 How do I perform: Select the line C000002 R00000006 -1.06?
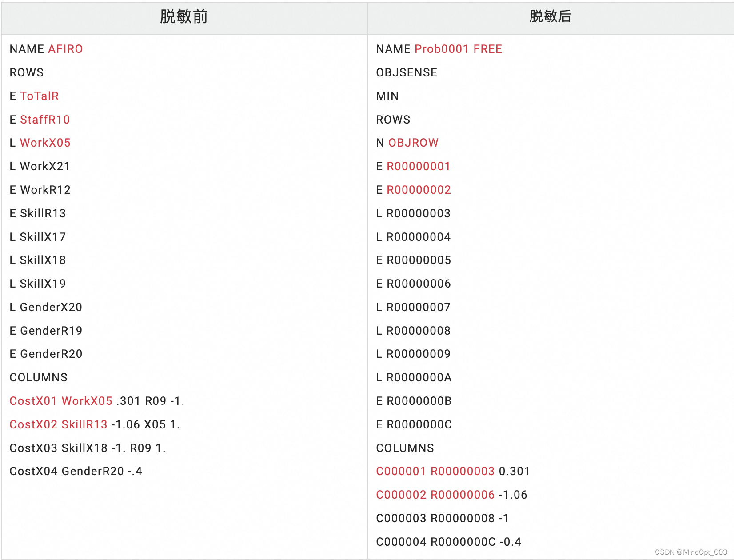pos(452,495)
